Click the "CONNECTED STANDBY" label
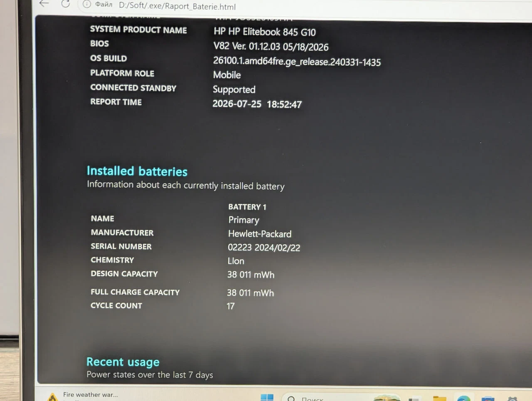 pos(133,88)
